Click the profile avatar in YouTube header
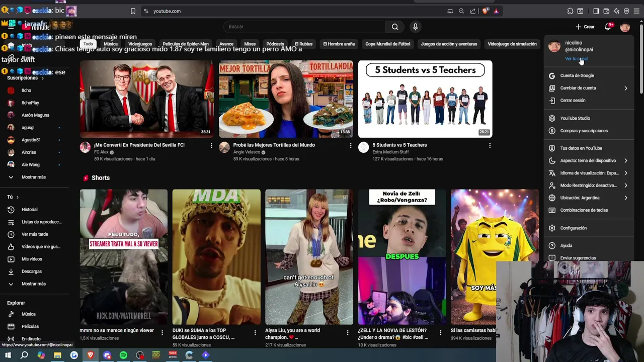The height and width of the screenshot is (362, 644). (625, 27)
